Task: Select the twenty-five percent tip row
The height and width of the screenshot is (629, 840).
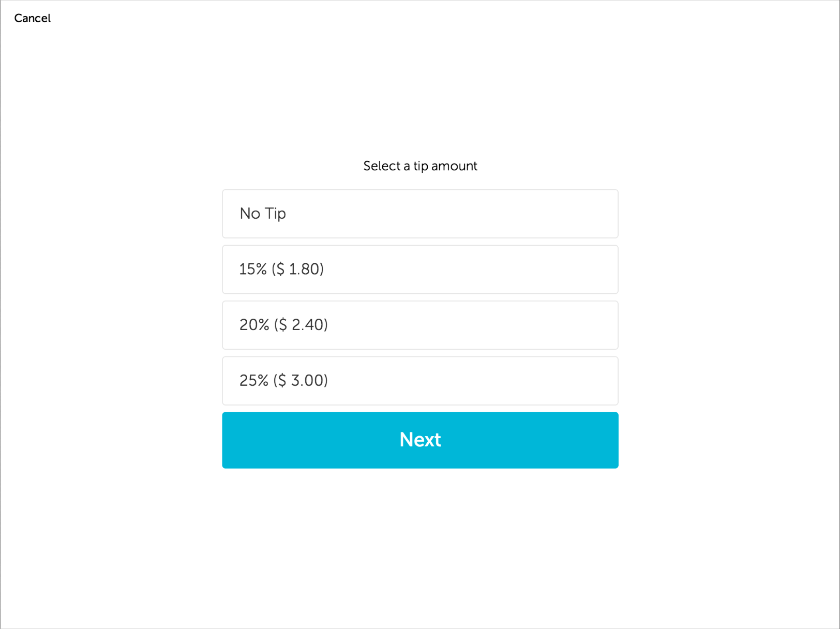Action: [419, 381]
